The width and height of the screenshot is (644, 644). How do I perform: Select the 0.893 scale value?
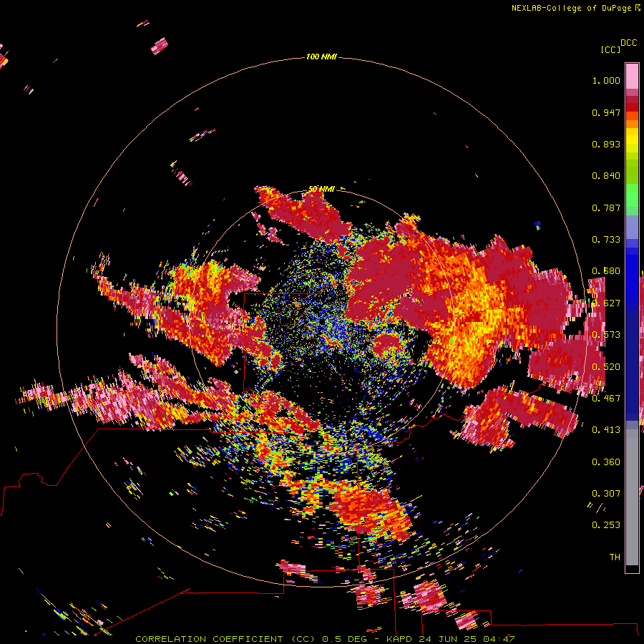click(606, 144)
